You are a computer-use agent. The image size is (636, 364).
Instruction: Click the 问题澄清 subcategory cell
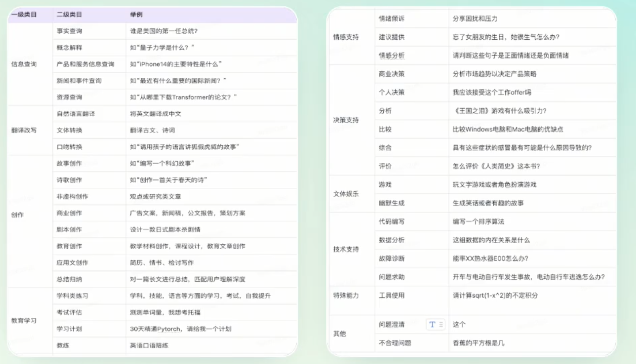tap(392, 324)
